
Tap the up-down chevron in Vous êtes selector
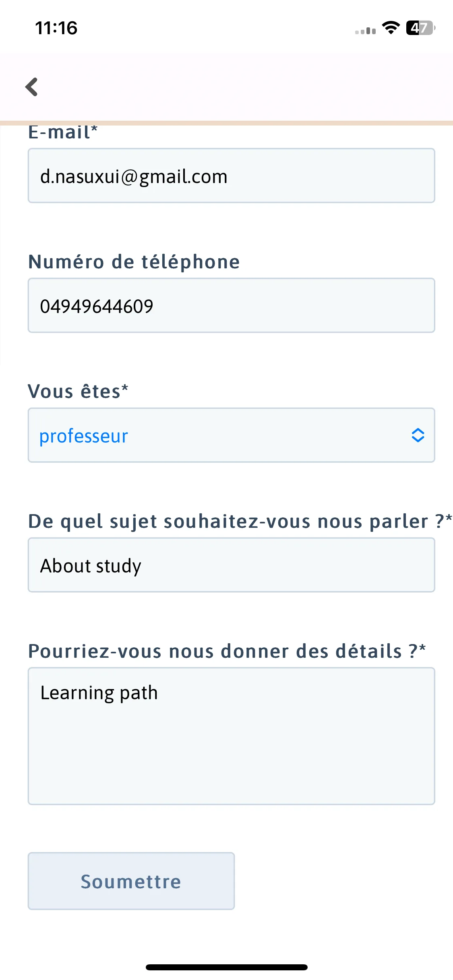pyautogui.click(x=418, y=435)
